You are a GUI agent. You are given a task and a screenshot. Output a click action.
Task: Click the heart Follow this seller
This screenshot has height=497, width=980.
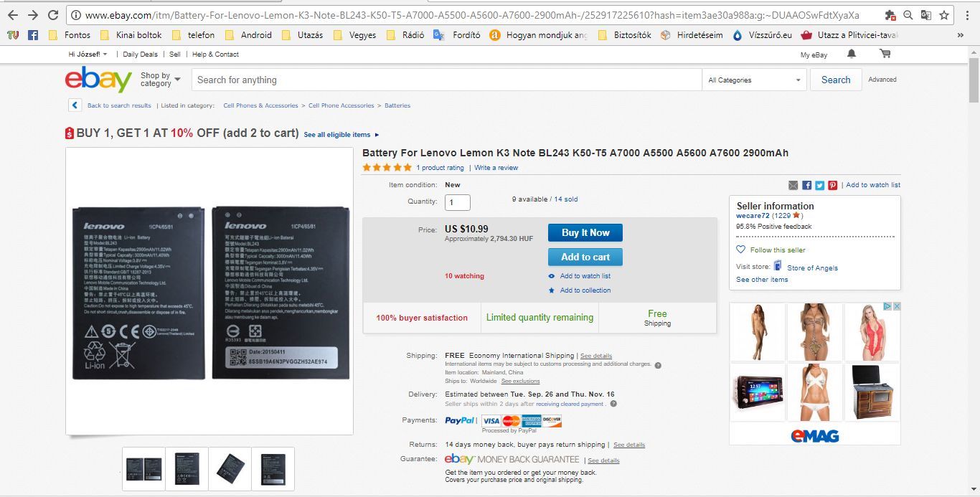click(x=771, y=250)
